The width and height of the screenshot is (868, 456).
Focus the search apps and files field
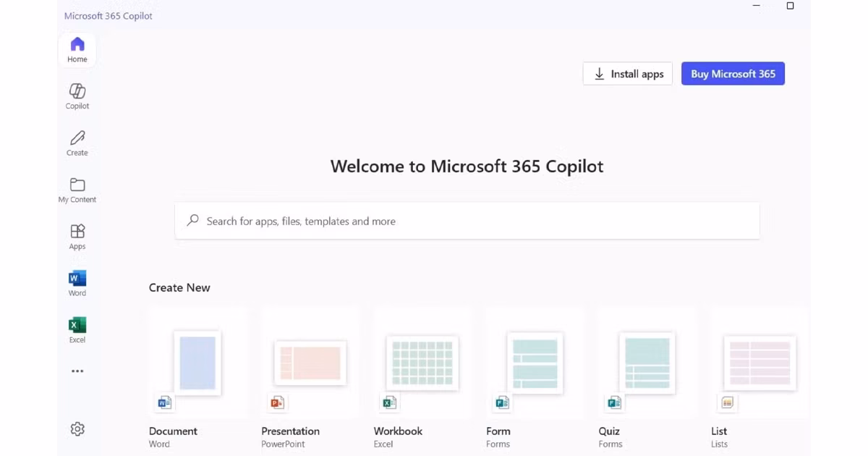tap(467, 221)
